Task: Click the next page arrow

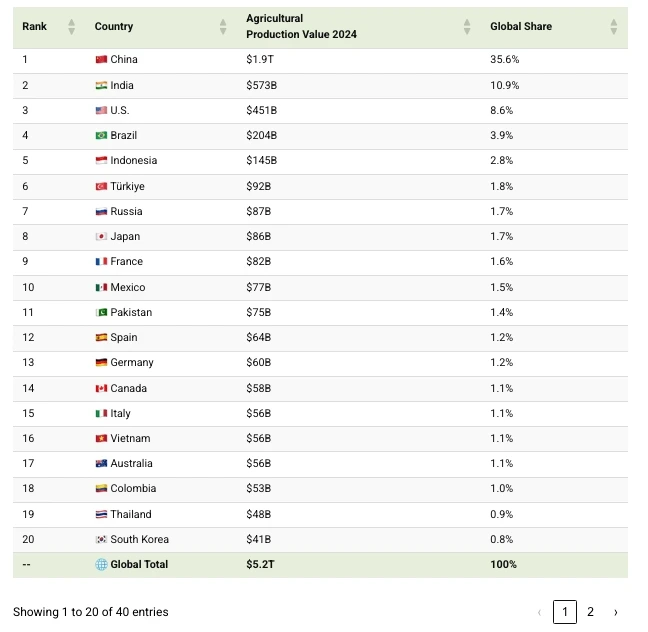Action: (616, 612)
